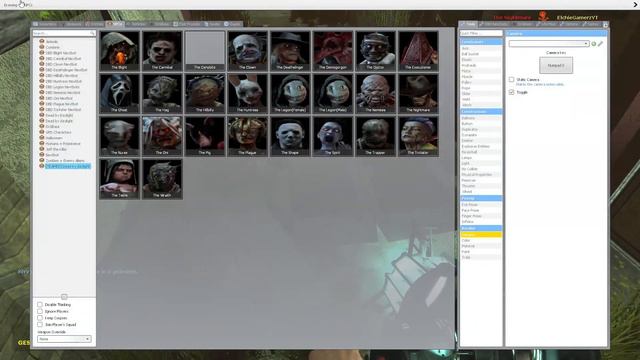Switch to the Spawnlists tab

pos(45,24)
